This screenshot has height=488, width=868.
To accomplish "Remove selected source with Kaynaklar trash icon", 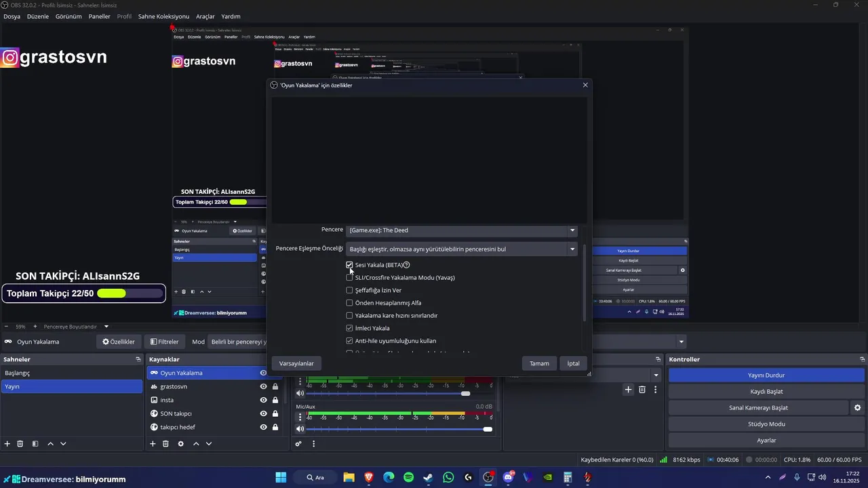I will tap(165, 444).
